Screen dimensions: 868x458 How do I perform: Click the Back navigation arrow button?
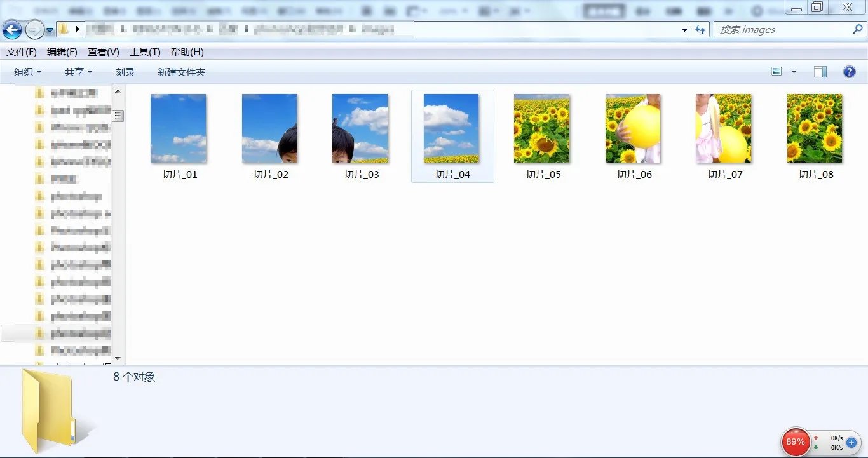(x=12, y=29)
